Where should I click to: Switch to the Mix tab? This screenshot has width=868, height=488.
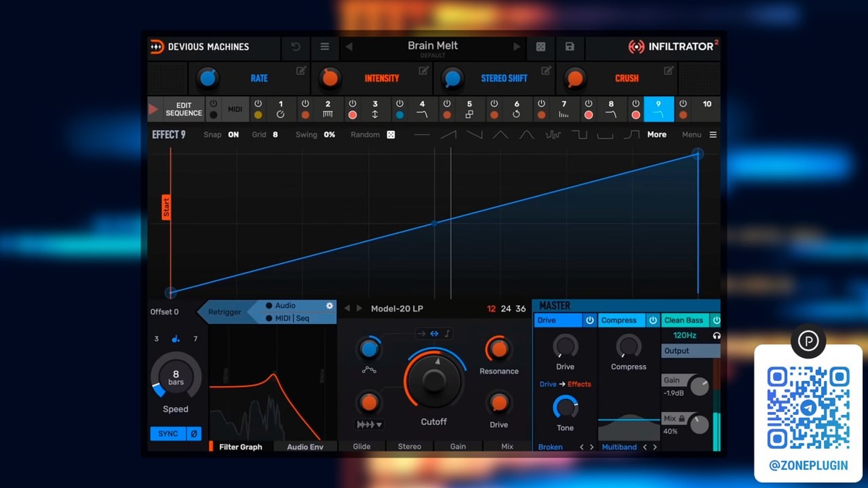(507, 447)
